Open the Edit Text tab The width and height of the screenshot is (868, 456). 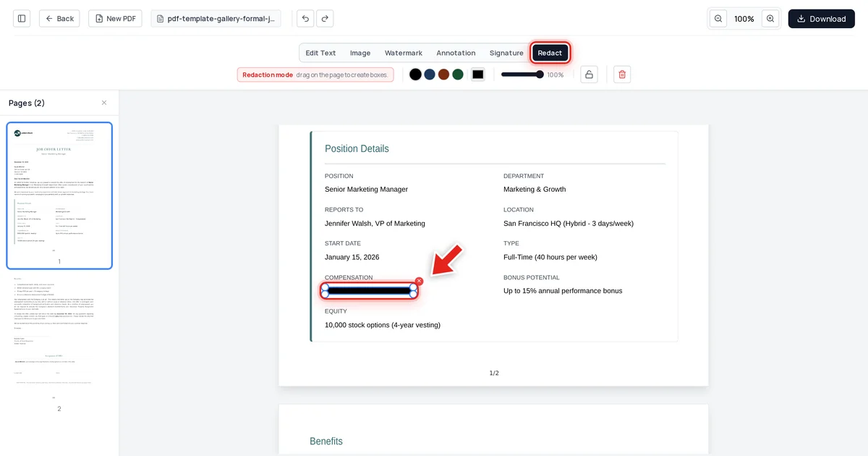[x=320, y=53]
